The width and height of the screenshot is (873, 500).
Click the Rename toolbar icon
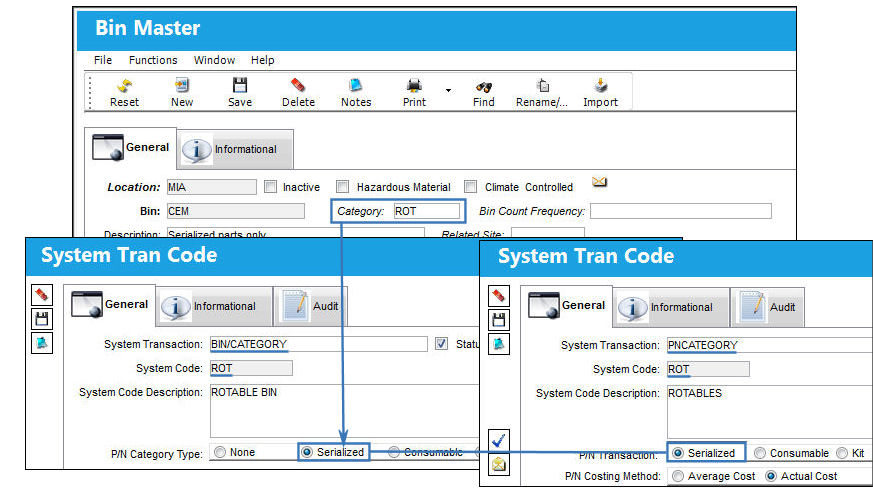tap(542, 85)
